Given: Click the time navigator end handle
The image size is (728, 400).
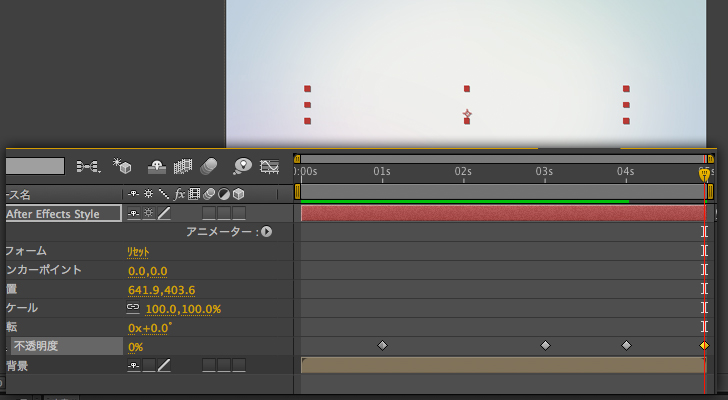Looking at the screenshot, I should coord(711,159).
